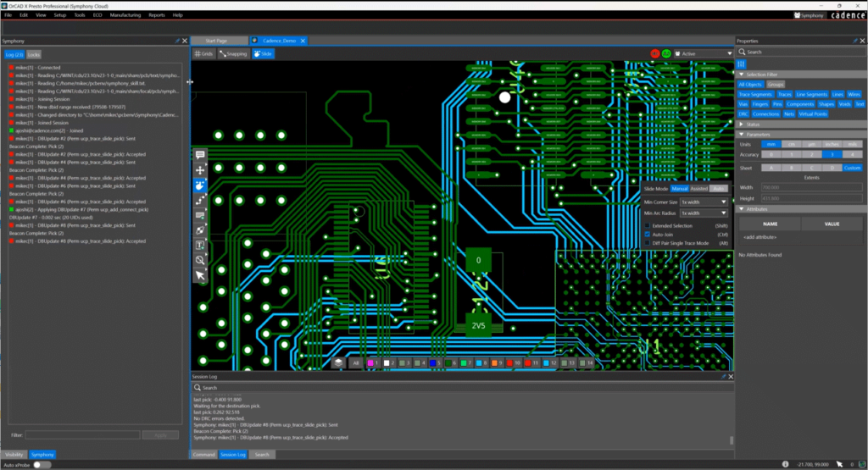868x470 pixels.
Task: Open the layer stack icon beside All
Action: (338, 362)
